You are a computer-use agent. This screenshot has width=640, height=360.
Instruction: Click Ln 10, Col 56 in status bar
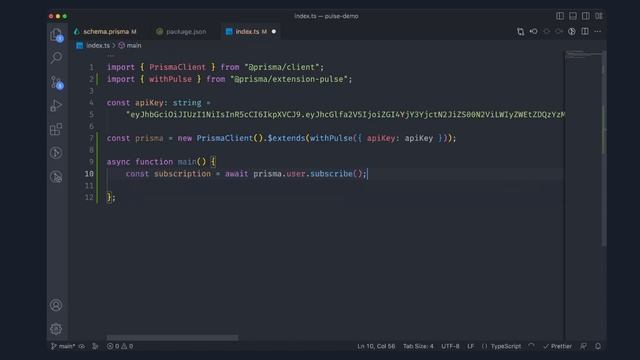tap(376, 346)
